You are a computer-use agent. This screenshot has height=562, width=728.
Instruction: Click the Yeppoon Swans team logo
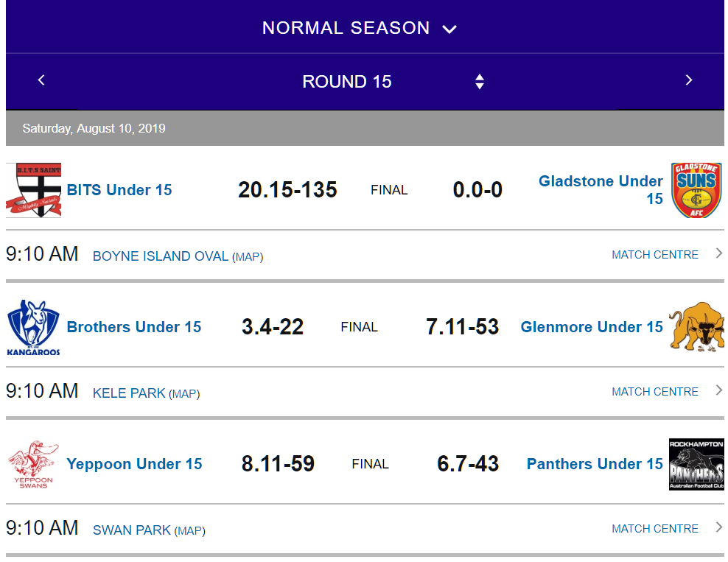[x=33, y=464]
